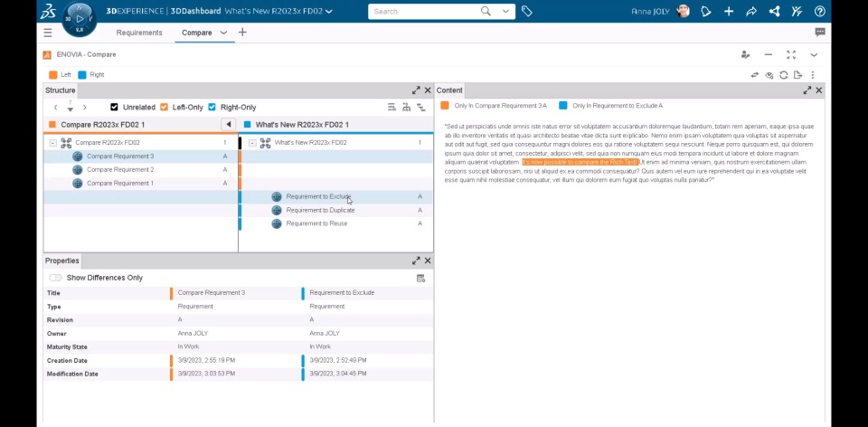This screenshot has height=427, width=868.
Task: Click the Anna JOLY user name
Action: point(650,11)
